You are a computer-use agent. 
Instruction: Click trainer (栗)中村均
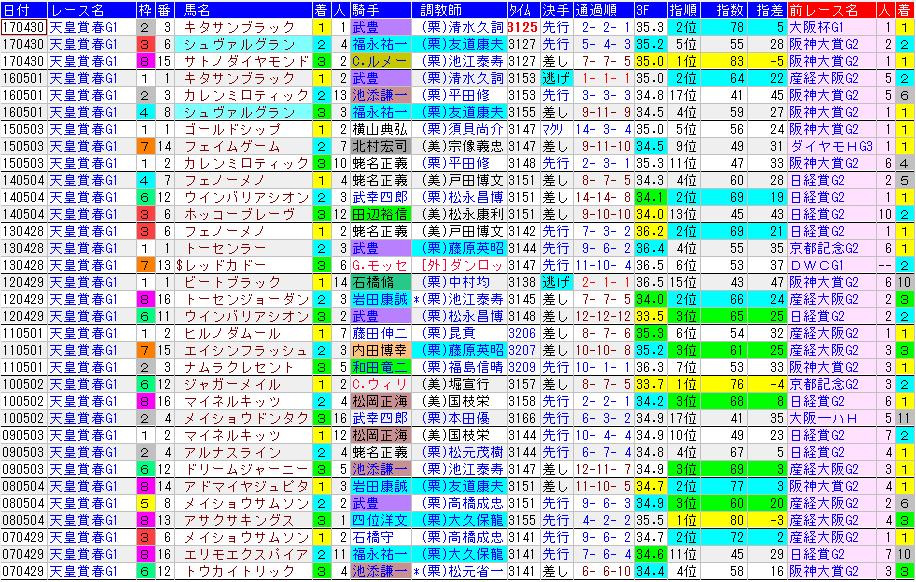(455, 282)
